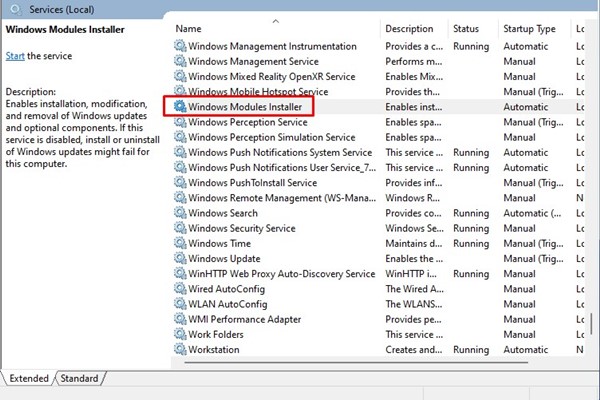Click the vertical scrollbar thumb
600x400 pixels.
pyautogui.click(x=592, y=323)
